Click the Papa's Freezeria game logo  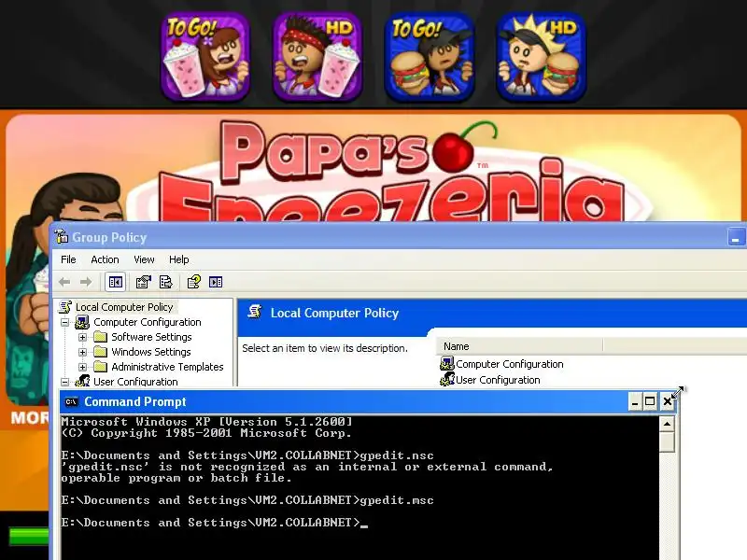coord(390,172)
